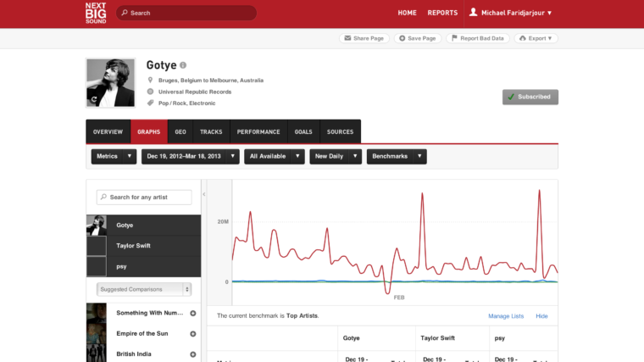Open Reports in top navigation
The image size is (644, 362).
[442, 13]
